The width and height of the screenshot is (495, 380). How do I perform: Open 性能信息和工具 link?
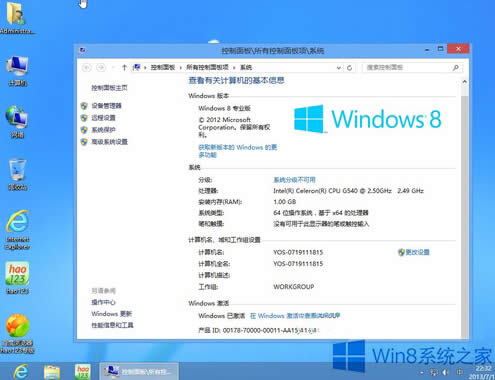(112, 325)
